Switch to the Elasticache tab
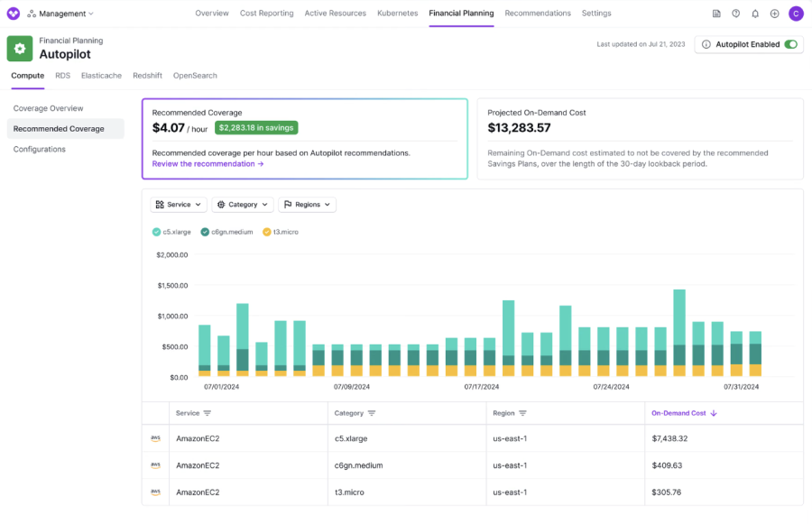The height and width of the screenshot is (524, 812). pyautogui.click(x=101, y=76)
